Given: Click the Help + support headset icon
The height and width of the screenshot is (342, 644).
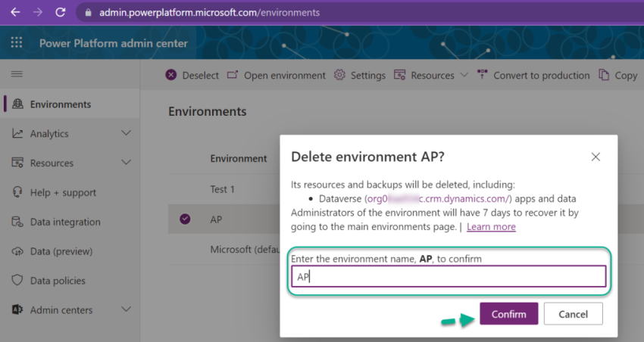Looking at the screenshot, I should [x=17, y=192].
